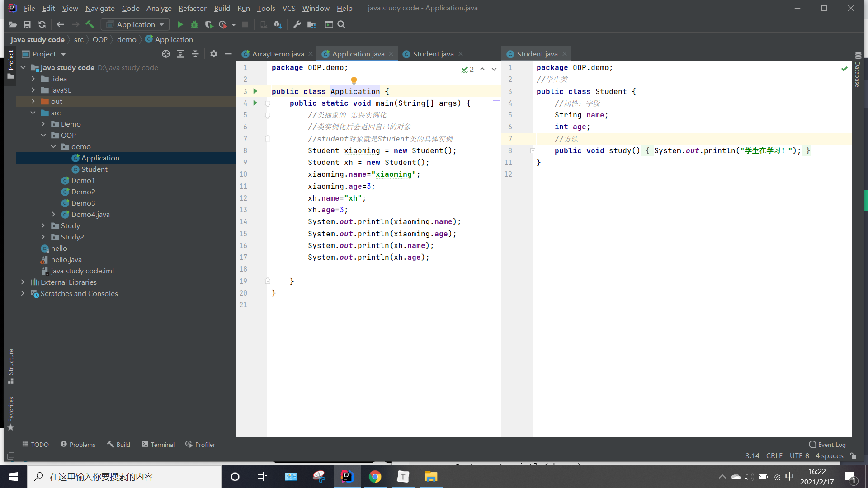Switch to the ArrayDemo.java tab
The image size is (868, 488).
pyautogui.click(x=278, y=54)
